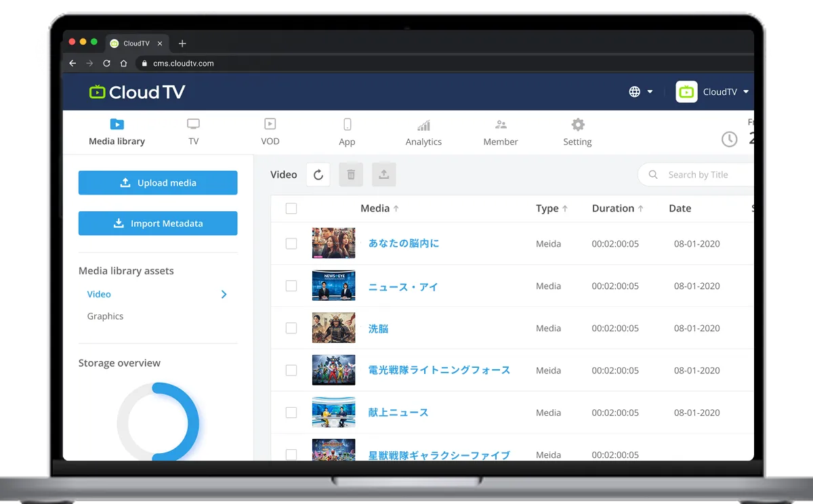Switch to the Analytics tab

tap(423, 132)
